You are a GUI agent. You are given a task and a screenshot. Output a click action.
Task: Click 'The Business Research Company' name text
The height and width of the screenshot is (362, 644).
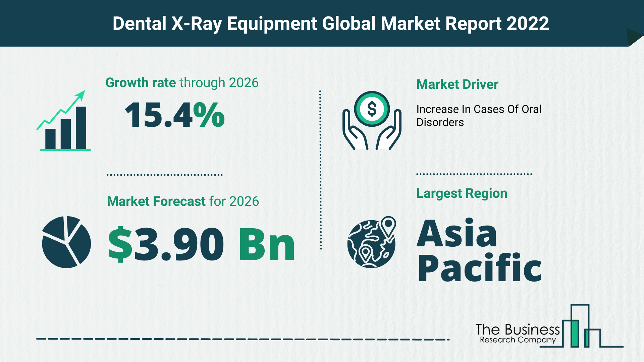[518, 334]
